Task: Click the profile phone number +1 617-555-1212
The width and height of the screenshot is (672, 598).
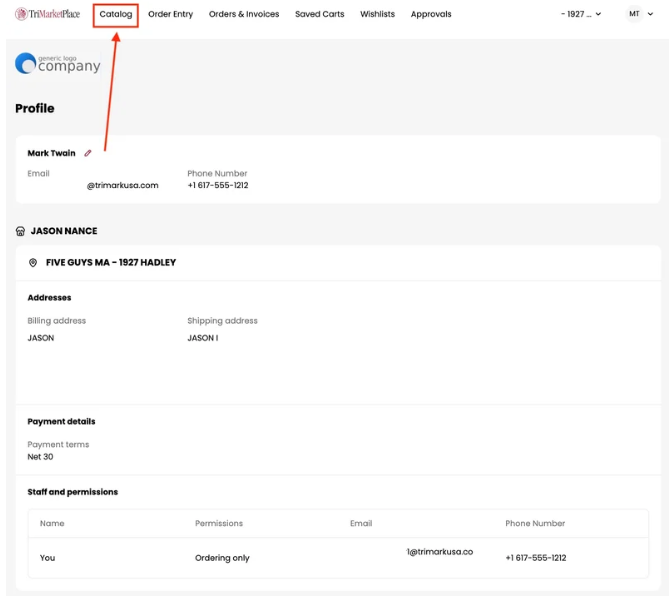Action: [217, 185]
